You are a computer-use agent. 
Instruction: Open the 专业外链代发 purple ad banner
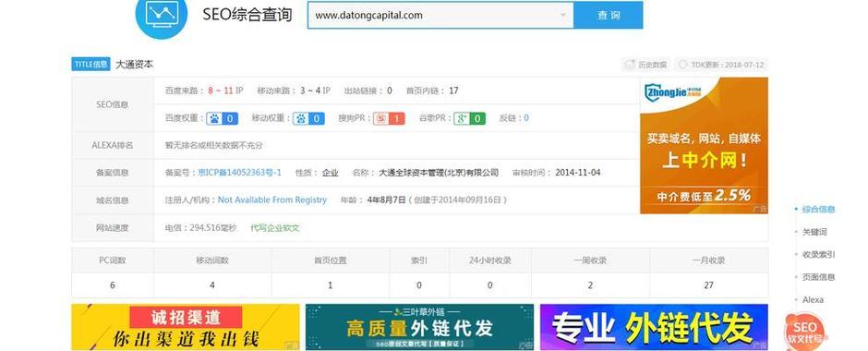coord(654,327)
